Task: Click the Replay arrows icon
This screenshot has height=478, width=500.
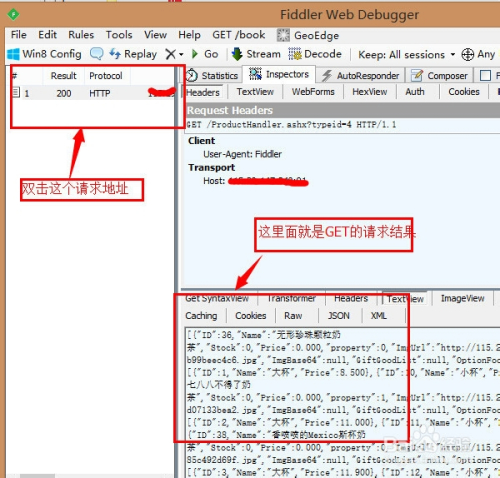Action: tap(115, 53)
